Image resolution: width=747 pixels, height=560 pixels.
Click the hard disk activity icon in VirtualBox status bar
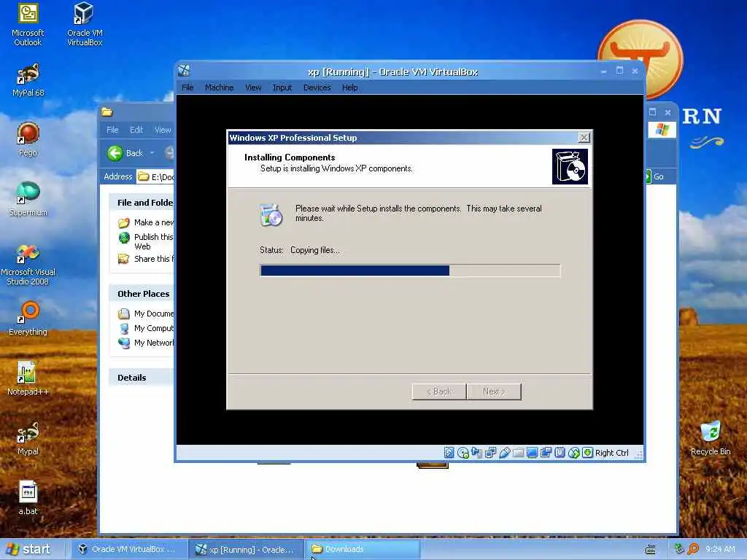click(449, 452)
